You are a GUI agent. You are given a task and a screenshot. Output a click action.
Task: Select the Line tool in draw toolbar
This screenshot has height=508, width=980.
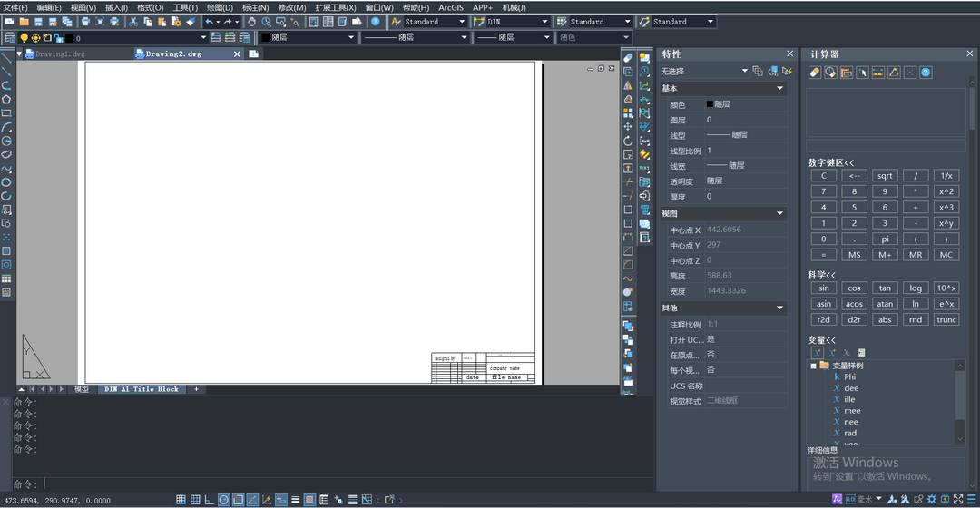[6, 57]
